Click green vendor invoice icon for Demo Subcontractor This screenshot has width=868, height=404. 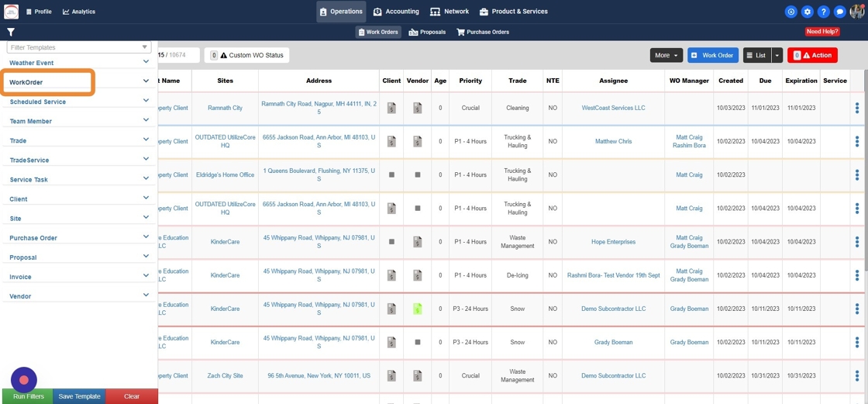(x=418, y=309)
